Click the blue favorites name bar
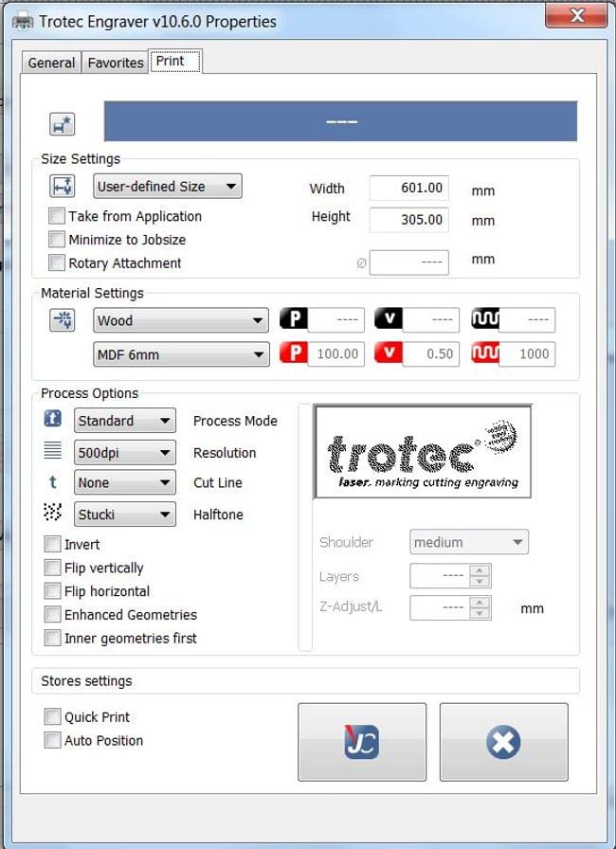This screenshot has height=849, width=616. coord(340,121)
